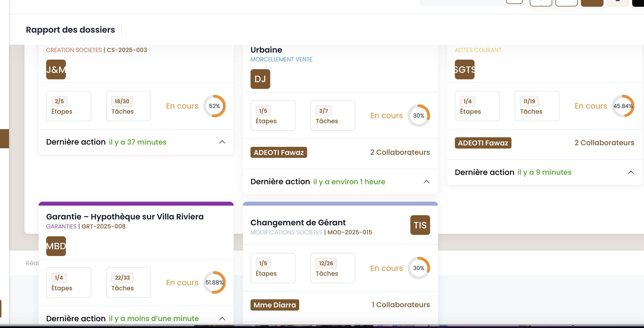Click the 45.84% progress ring
This screenshot has width=644, height=328.
[x=623, y=106]
